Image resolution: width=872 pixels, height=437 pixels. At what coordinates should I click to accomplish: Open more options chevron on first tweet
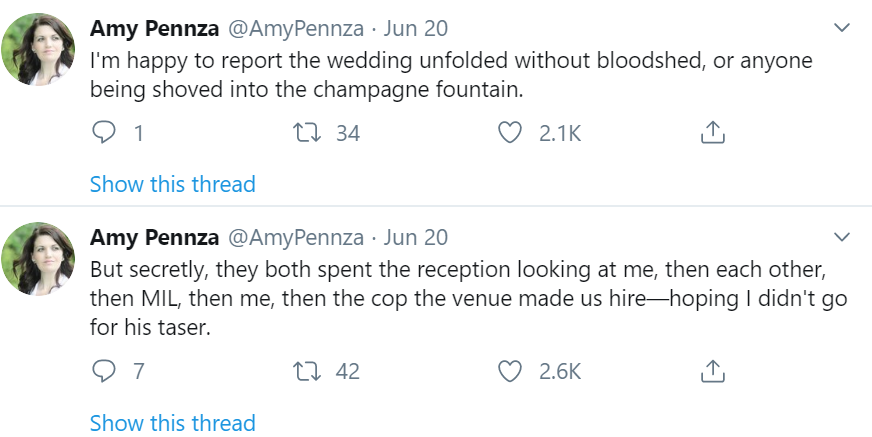pos(842,26)
